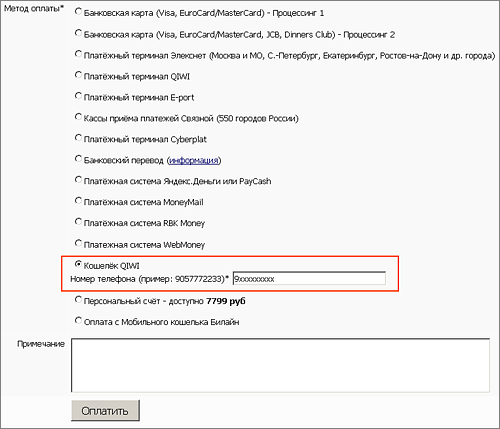Screen dimensions: 500x429
Task: Select bank card Processing 2 radio button
Action: pyautogui.click(x=78, y=33)
